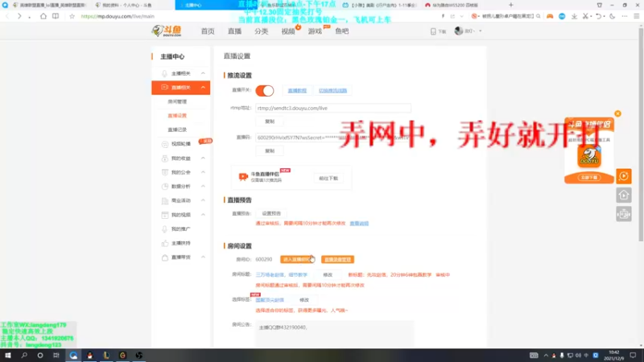Copy the stream key 直播码
The image size is (644, 362).
(x=270, y=151)
